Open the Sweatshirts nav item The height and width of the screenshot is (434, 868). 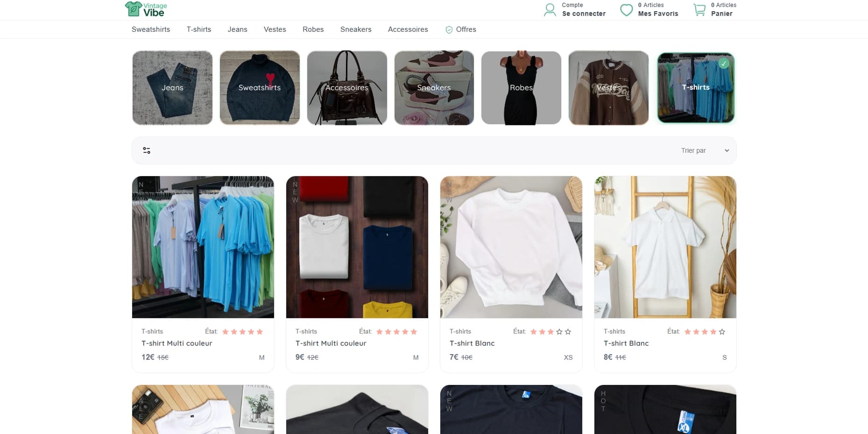tap(150, 29)
